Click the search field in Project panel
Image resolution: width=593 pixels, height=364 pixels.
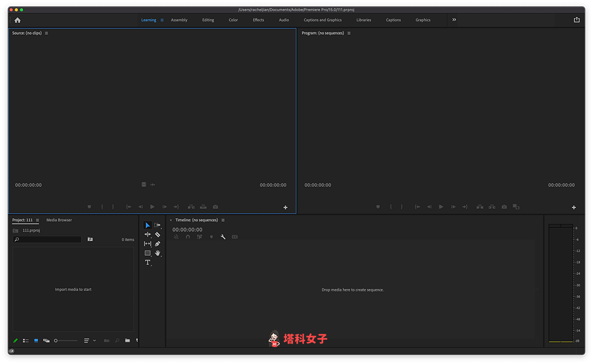pyautogui.click(x=46, y=239)
